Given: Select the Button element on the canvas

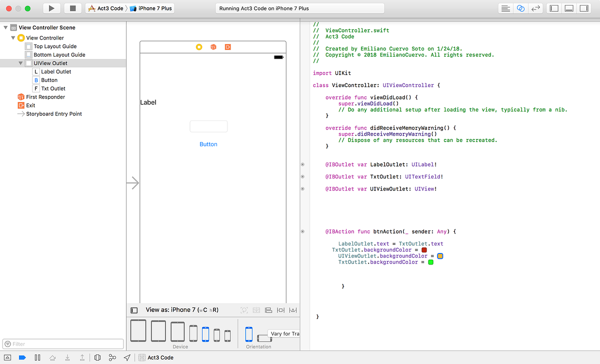Looking at the screenshot, I should [208, 144].
